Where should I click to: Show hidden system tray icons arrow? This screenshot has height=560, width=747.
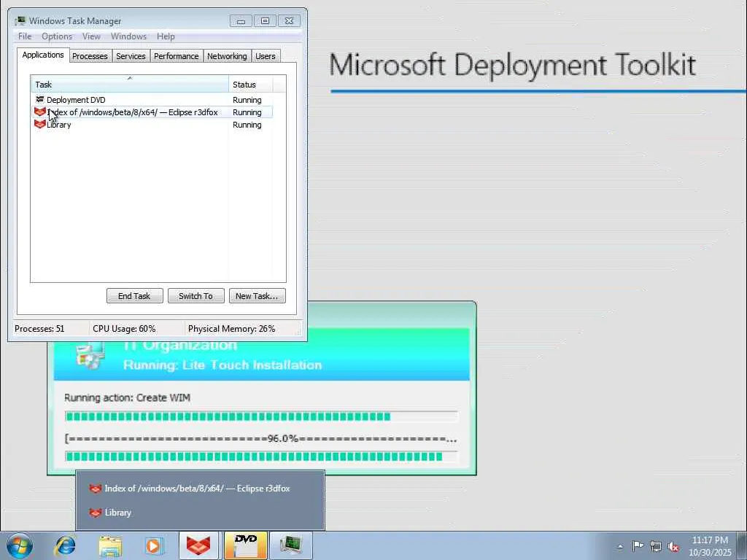pyautogui.click(x=620, y=547)
